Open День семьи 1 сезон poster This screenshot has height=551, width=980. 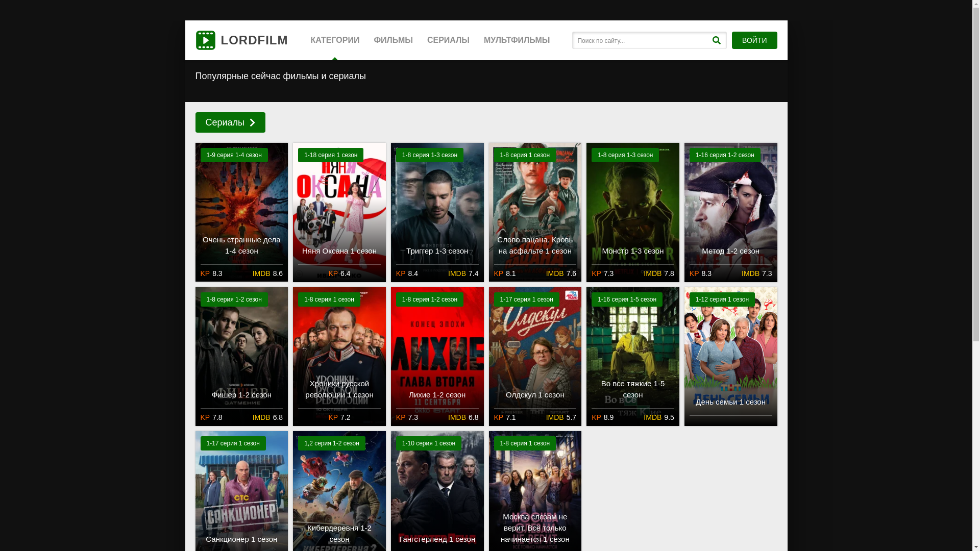[x=731, y=357]
